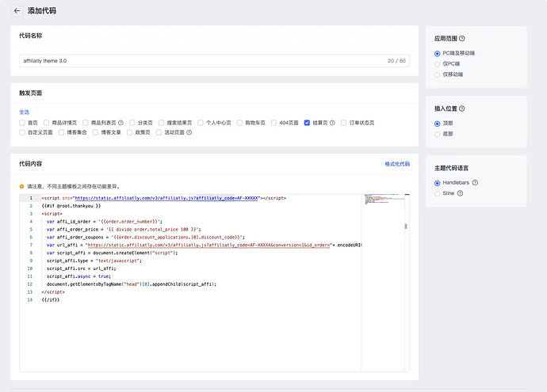This screenshot has width=547, height=392.
Task: Select 仅移动端 radio option
Action: coord(437,75)
